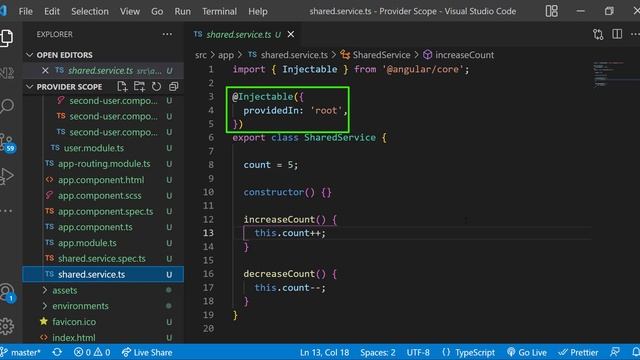The image size is (640, 360).
Task: Open Go to Line via Ln 13, Col 18
Action: [324, 352]
